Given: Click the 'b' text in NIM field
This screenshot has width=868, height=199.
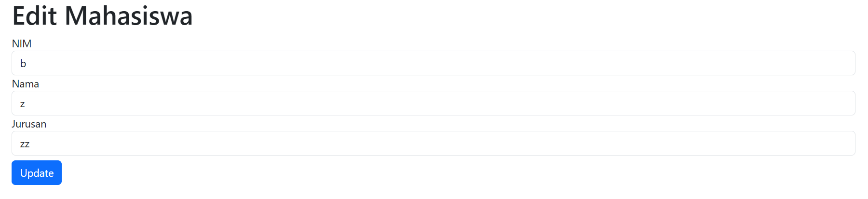Looking at the screenshot, I should point(23,64).
